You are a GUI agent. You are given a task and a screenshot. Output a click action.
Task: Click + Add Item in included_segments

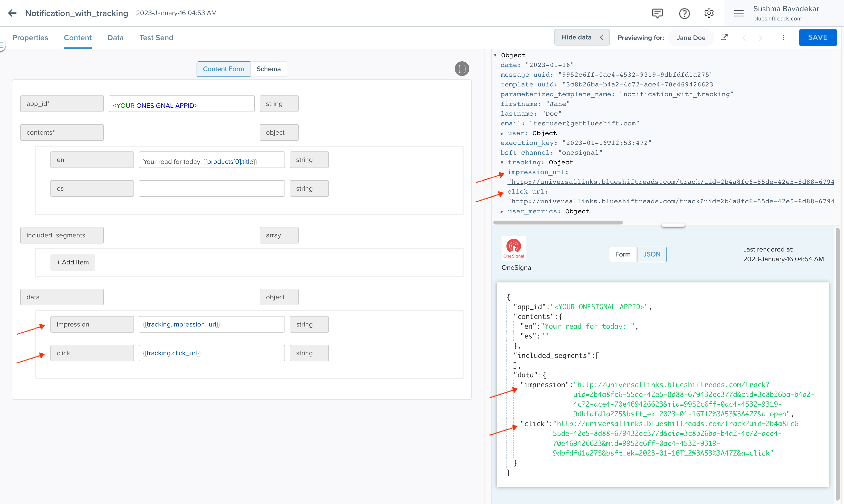pos(73,262)
